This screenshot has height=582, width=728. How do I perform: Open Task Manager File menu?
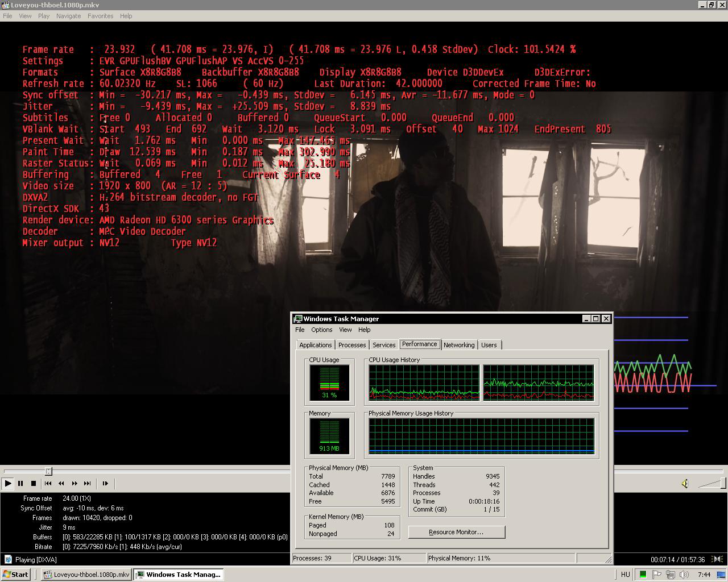coord(300,330)
